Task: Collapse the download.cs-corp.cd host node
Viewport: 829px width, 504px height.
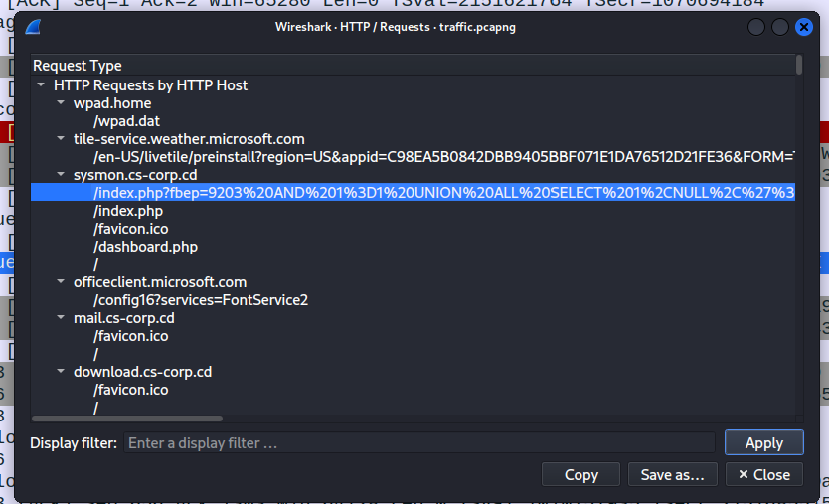Action: tap(61, 371)
